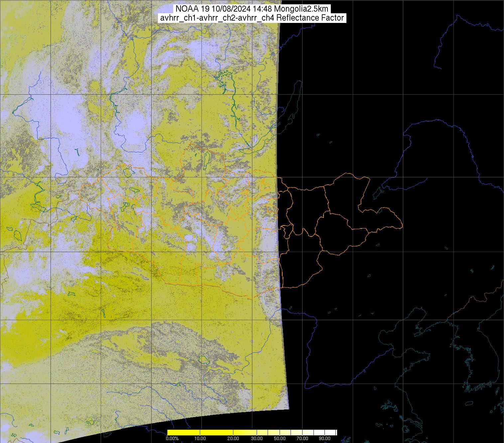Click the avhrr channel Reflectance Factor caption
This screenshot has height=443, width=504.
(252, 18)
